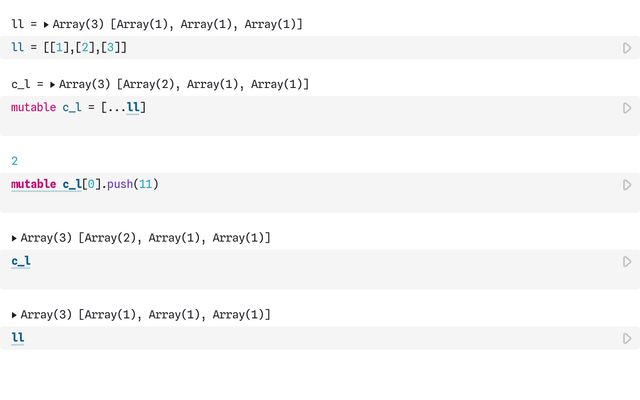Click the ll variable in the last cell
Image resolution: width=640 pixels, height=400 pixels.
pyautogui.click(x=18, y=339)
